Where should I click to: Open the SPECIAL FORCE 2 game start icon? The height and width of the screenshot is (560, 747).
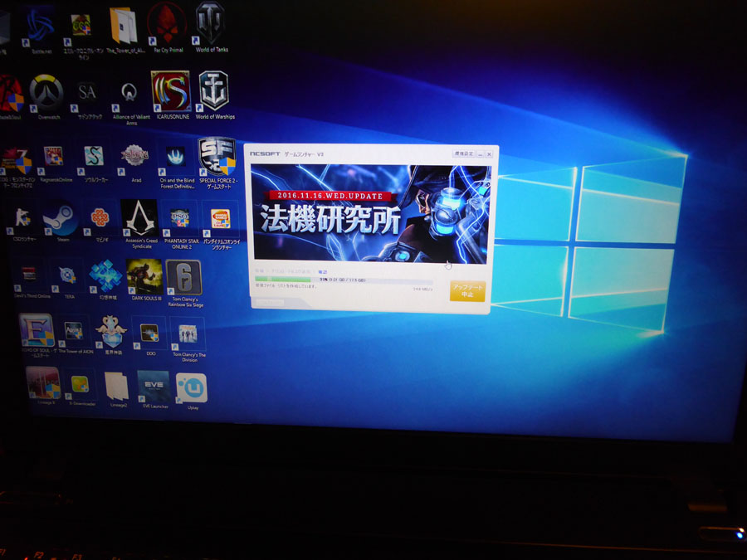point(216,163)
